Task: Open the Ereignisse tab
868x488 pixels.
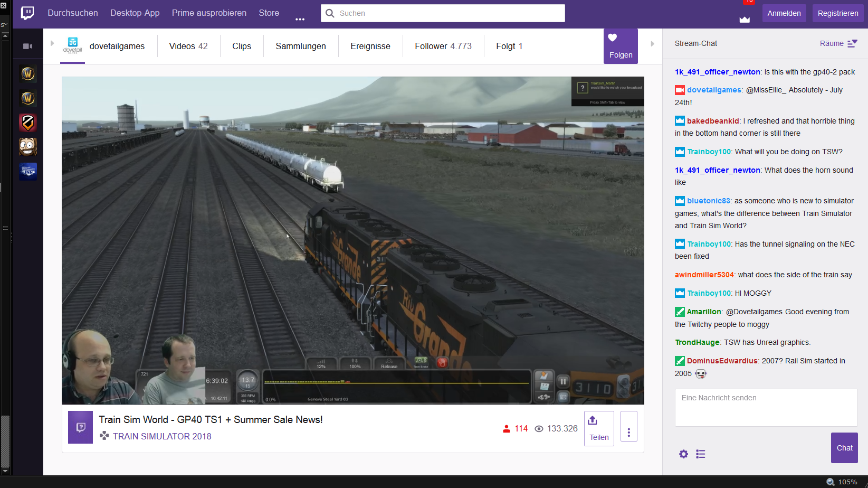Action: [x=370, y=46]
